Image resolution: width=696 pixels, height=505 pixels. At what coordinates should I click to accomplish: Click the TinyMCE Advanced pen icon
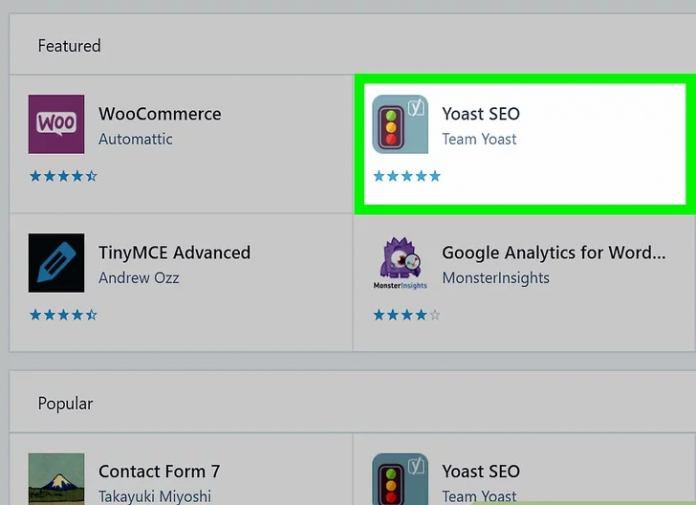(x=56, y=262)
